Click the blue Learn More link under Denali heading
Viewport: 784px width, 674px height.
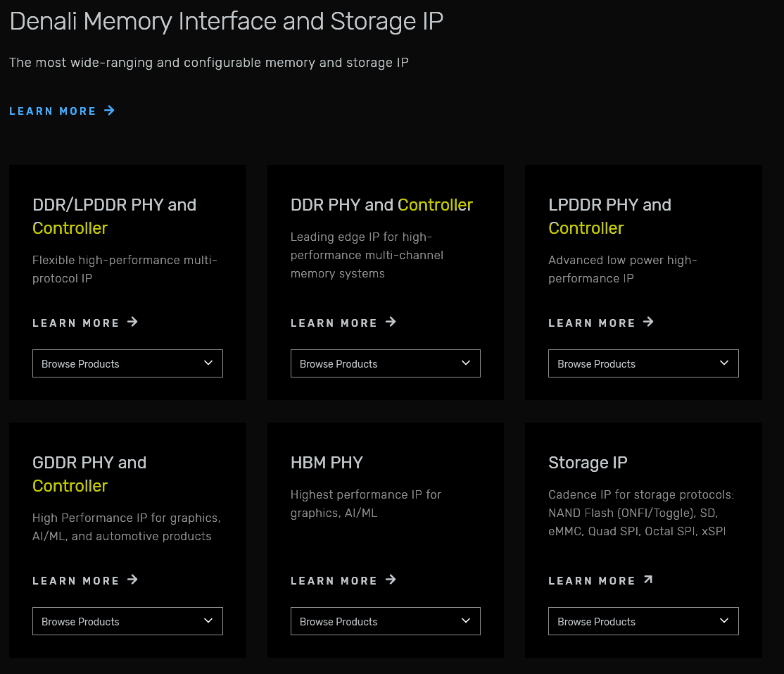(62, 111)
